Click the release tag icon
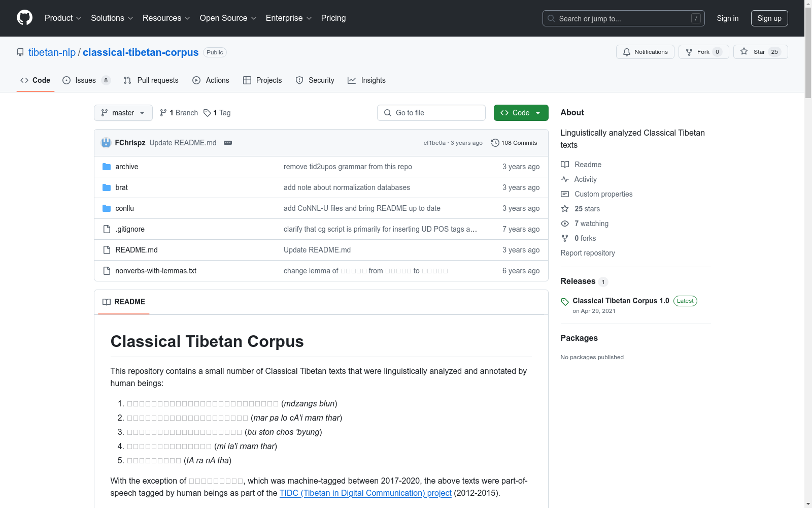This screenshot has height=508, width=812. point(565,302)
